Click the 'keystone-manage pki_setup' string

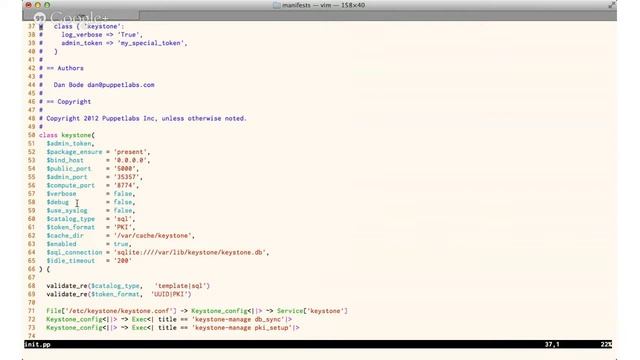(242, 328)
